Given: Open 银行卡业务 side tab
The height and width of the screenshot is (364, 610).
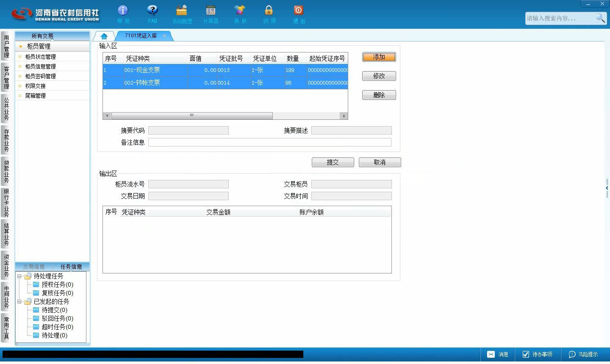Looking at the screenshot, I should [x=6, y=203].
